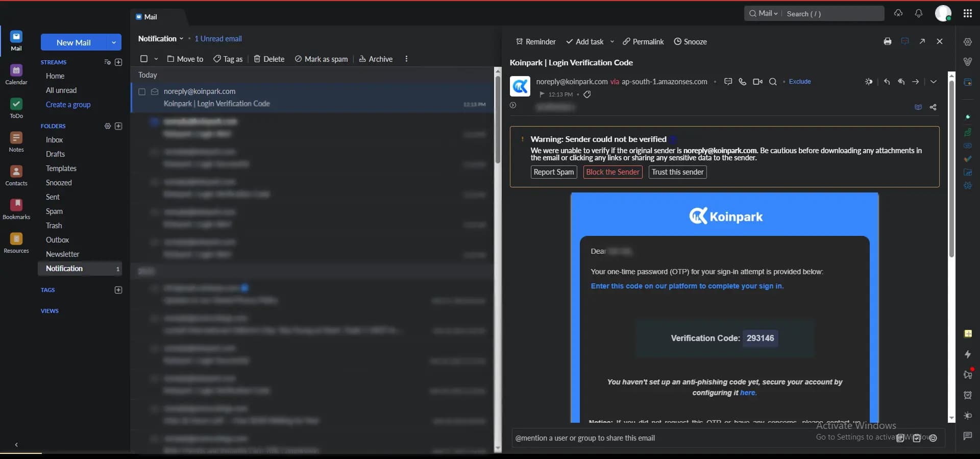Open the sticky note widget
This screenshot has width=980, height=459.
[968, 334]
